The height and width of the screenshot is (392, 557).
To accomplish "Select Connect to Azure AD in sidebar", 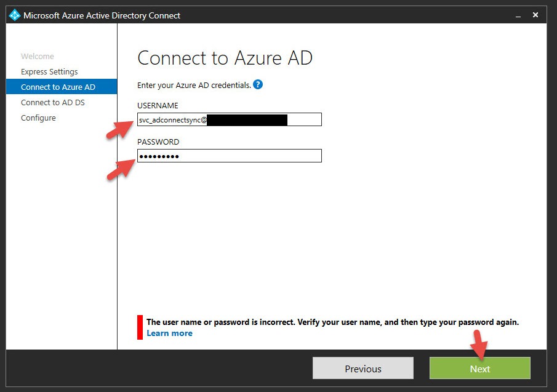I will pos(58,87).
